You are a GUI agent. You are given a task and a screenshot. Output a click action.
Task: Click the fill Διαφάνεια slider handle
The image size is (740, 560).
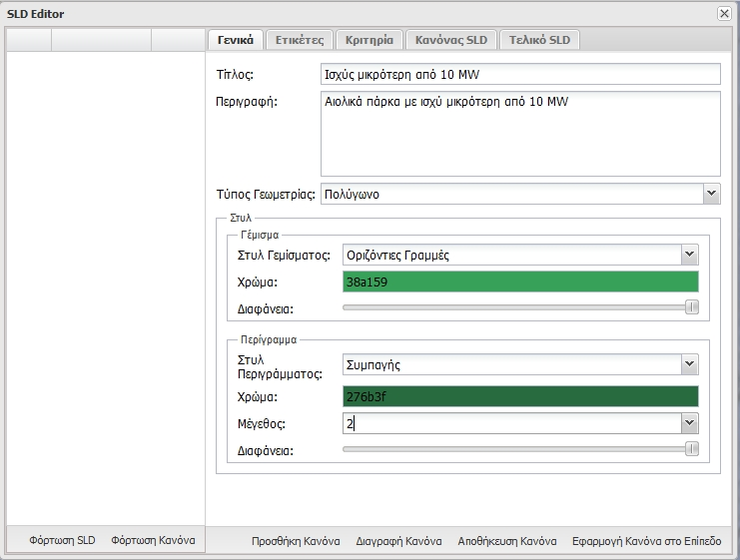tap(691, 307)
